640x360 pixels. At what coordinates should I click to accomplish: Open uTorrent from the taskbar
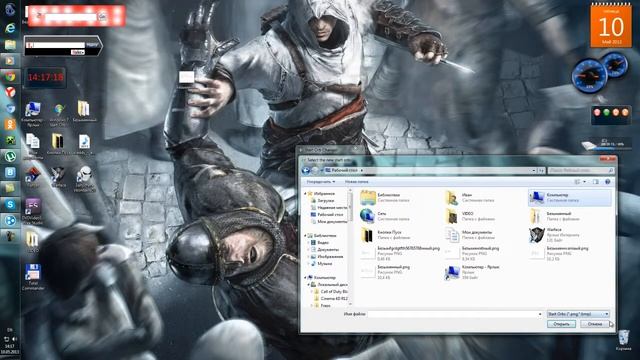point(10,156)
